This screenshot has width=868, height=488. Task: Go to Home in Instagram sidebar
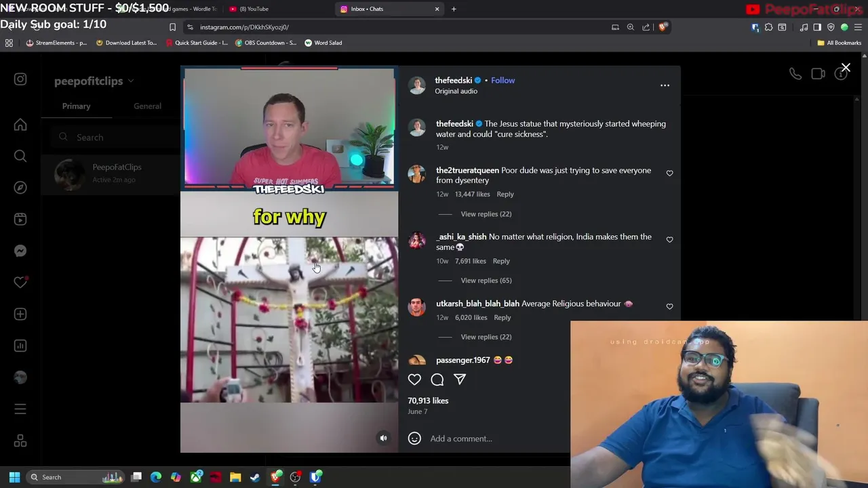(20, 125)
